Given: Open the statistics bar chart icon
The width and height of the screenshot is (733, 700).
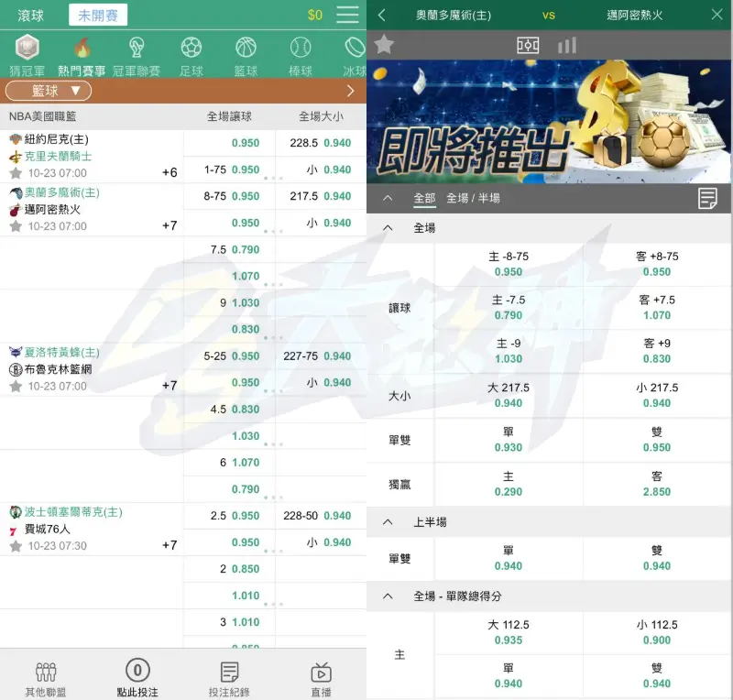Looking at the screenshot, I should [567, 46].
